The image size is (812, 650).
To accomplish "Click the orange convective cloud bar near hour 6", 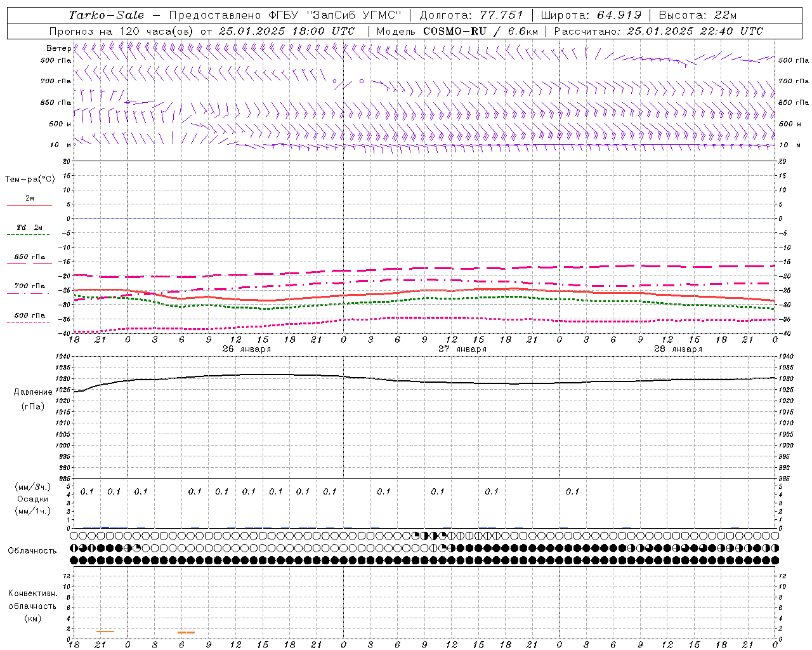I will [187, 632].
